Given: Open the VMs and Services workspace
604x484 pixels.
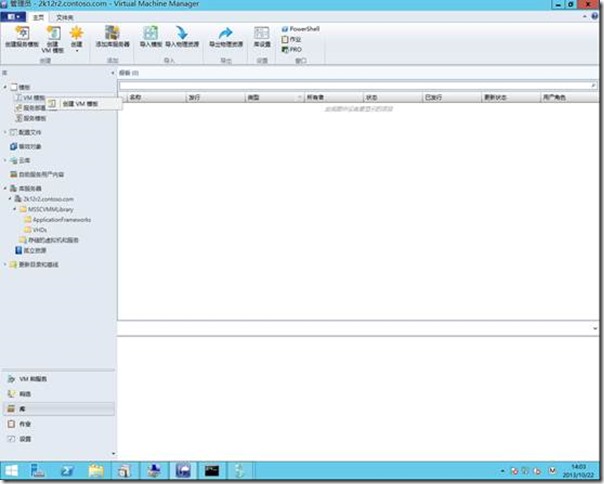Looking at the screenshot, I should click(x=59, y=379).
